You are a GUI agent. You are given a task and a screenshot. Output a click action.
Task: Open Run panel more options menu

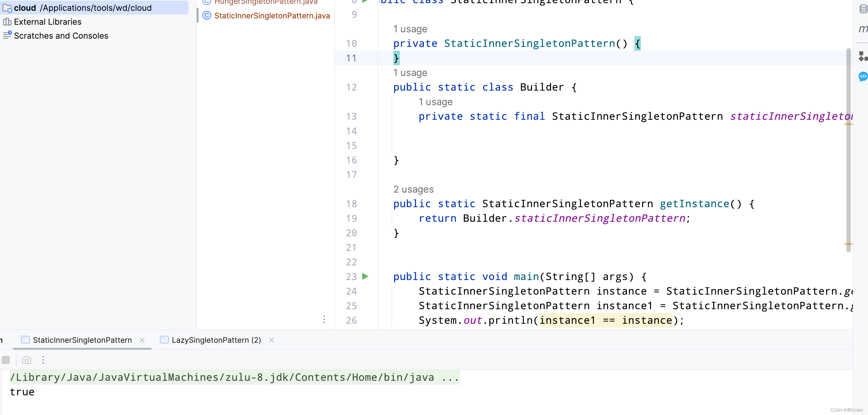(x=43, y=360)
